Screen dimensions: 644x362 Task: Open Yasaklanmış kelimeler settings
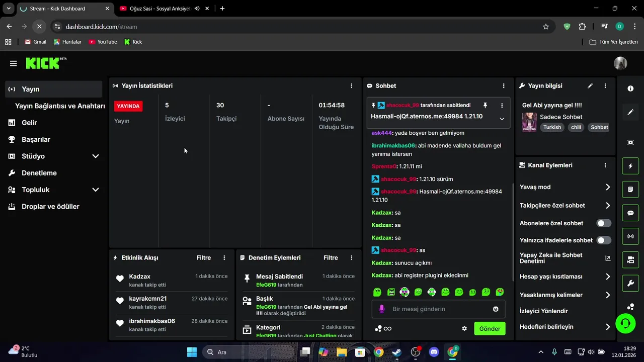click(x=565, y=295)
